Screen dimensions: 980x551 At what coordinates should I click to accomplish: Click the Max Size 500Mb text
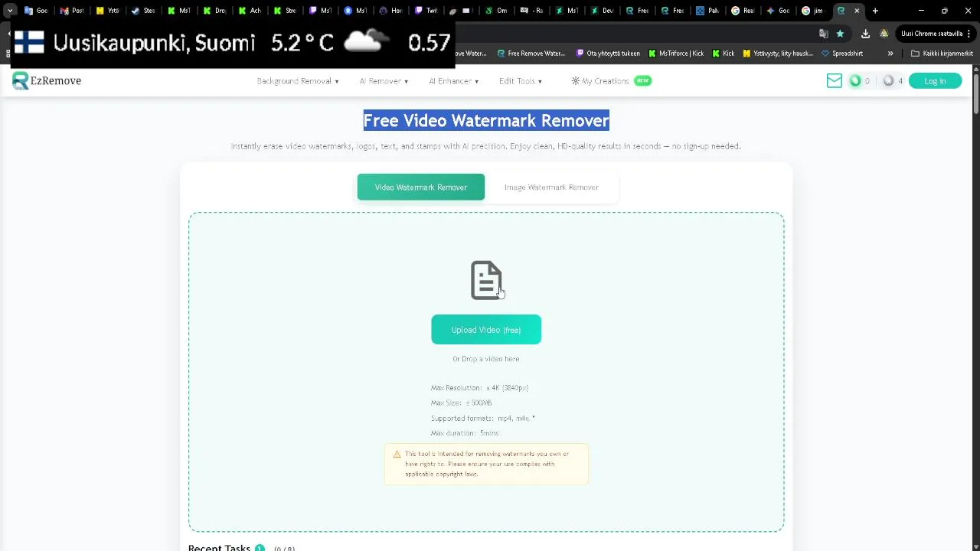point(462,403)
